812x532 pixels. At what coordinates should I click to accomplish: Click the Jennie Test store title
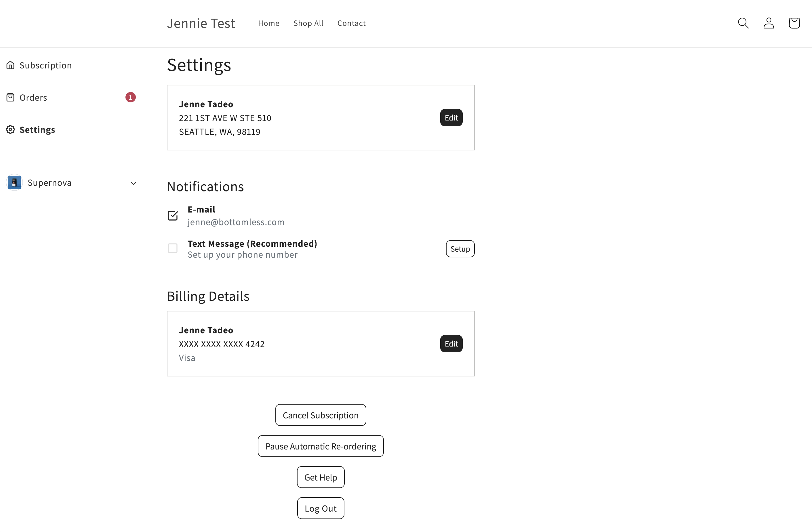[201, 23]
